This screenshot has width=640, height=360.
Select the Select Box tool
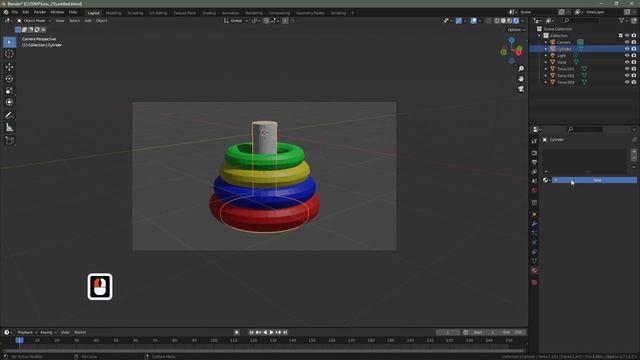coord(9,42)
